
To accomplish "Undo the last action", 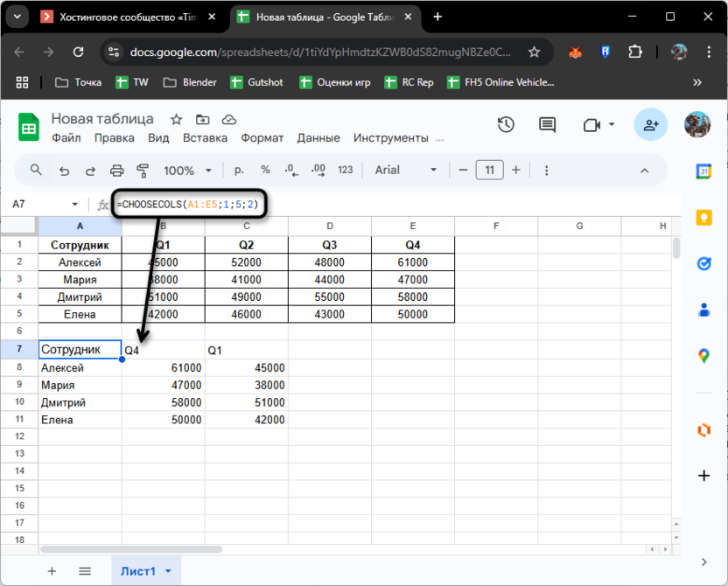I will [64, 171].
